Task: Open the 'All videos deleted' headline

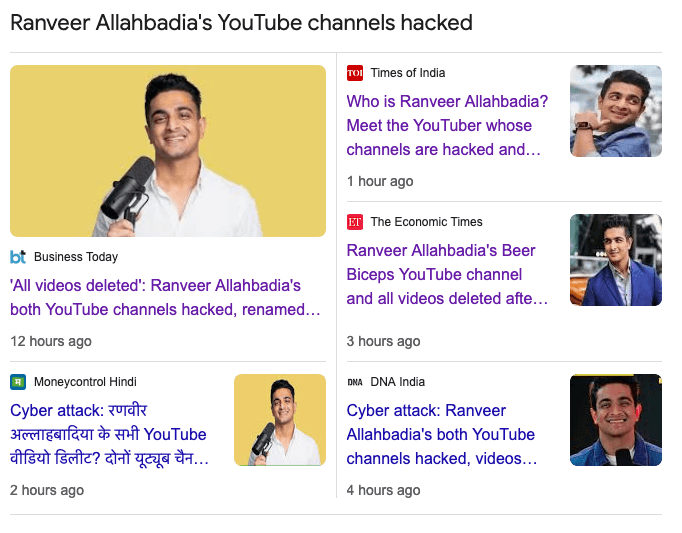Action: tap(164, 298)
